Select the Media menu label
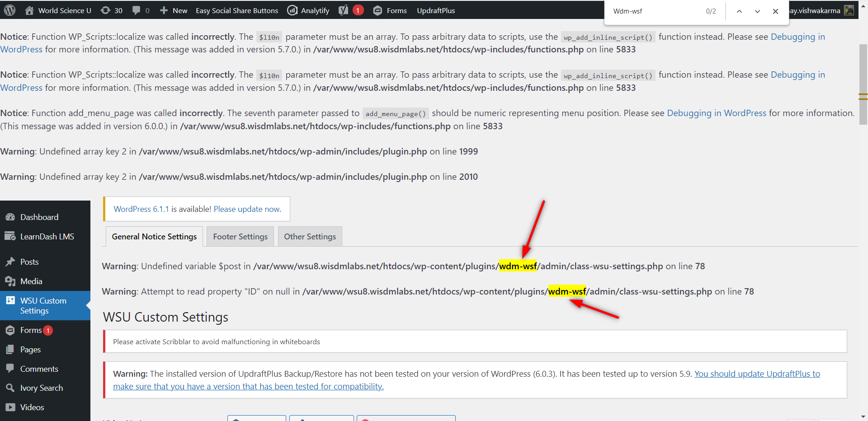Viewport: 868px width, 421px height. 31,281
